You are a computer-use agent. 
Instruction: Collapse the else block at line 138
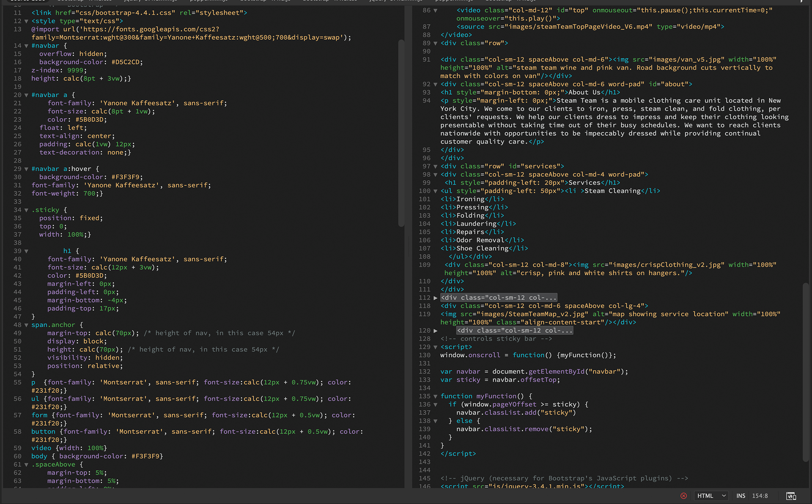point(435,421)
